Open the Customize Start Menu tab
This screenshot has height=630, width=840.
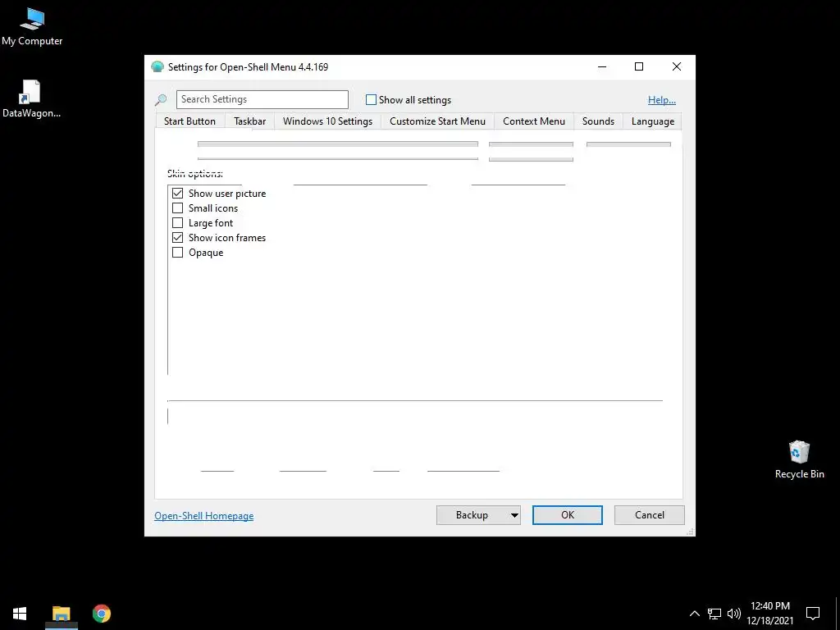(x=437, y=121)
